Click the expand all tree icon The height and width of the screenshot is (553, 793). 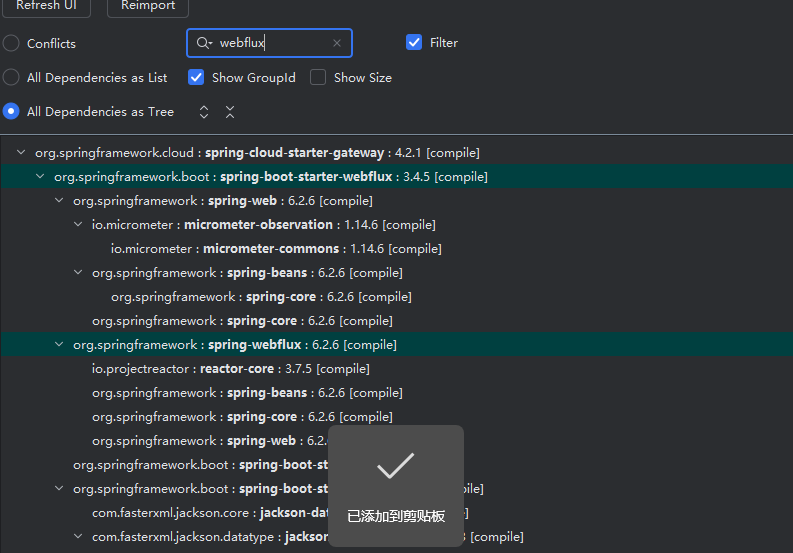[x=204, y=112]
